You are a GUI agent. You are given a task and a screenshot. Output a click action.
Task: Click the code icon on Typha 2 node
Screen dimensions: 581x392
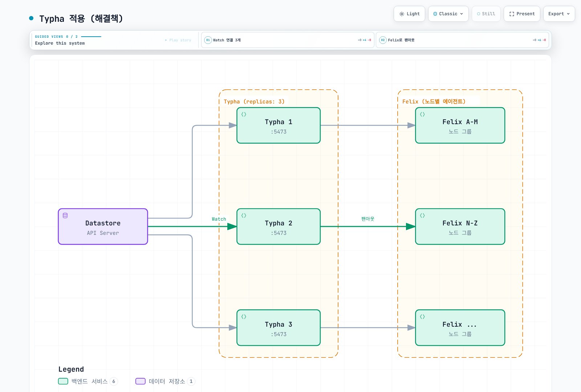[244, 216]
